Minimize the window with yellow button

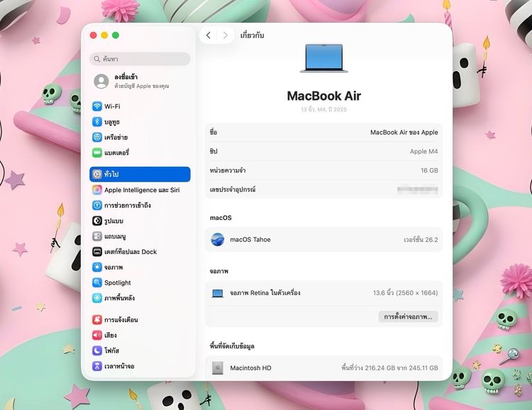[104, 35]
